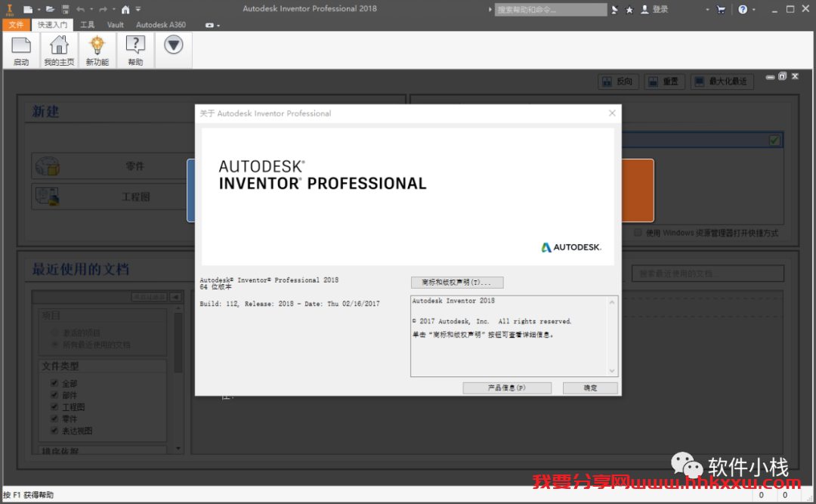This screenshot has height=504, width=816.
Task: Click the 启动 launch button in ribbon
Action: 21,51
